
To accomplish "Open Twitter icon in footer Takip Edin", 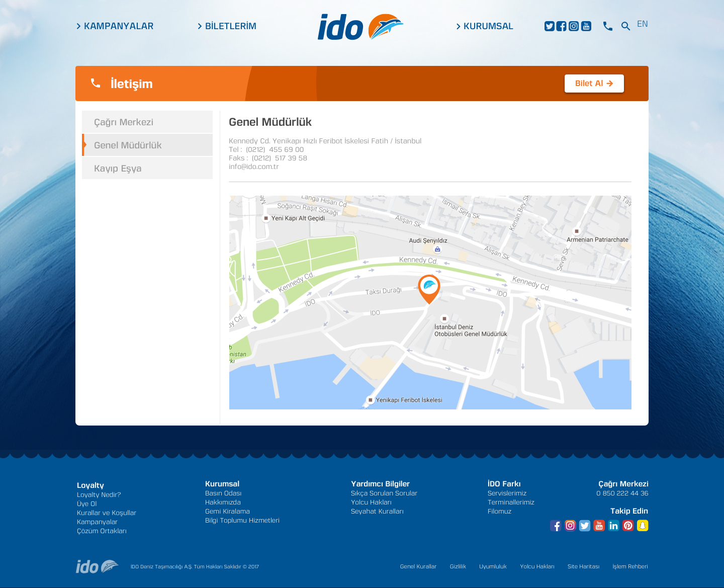I will pyautogui.click(x=585, y=526).
